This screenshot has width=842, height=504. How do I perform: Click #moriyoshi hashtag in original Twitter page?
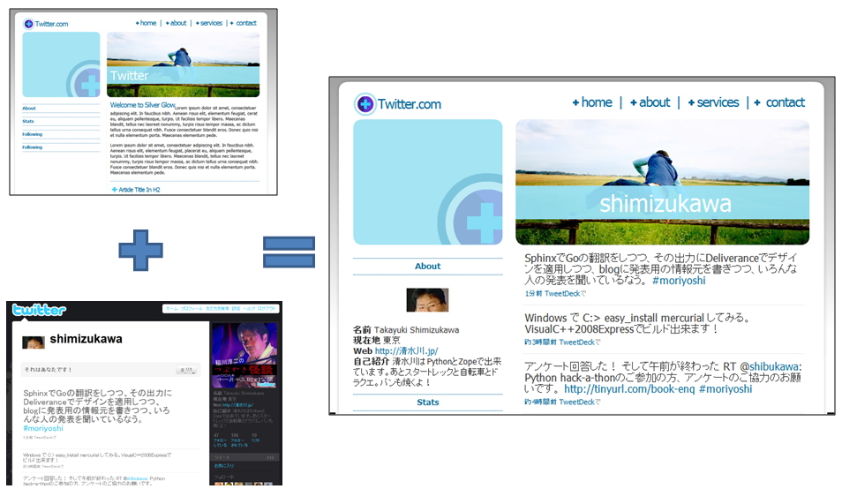tap(43, 428)
